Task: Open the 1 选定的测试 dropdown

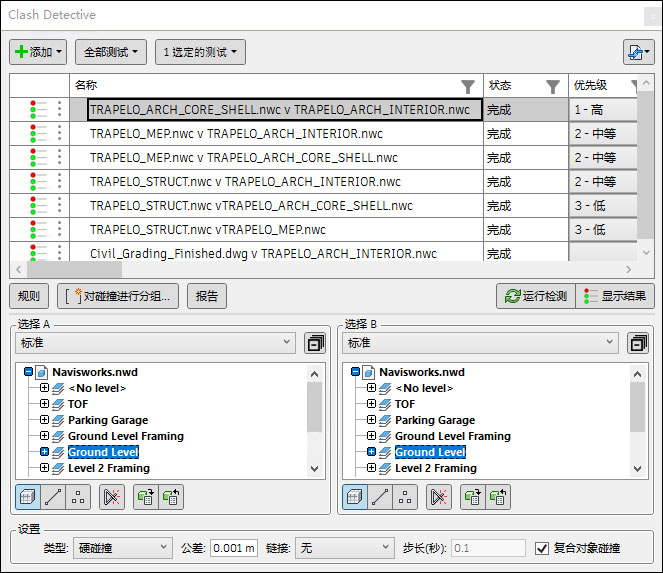Action: click(x=200, y=52)
